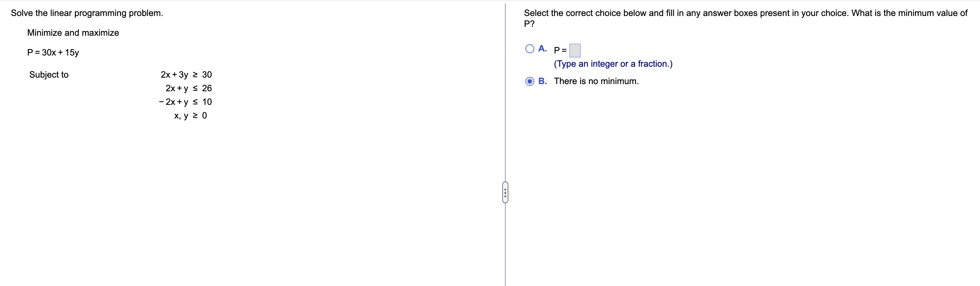
Task: Click the P = answer input box
Action: pos(574,50)
